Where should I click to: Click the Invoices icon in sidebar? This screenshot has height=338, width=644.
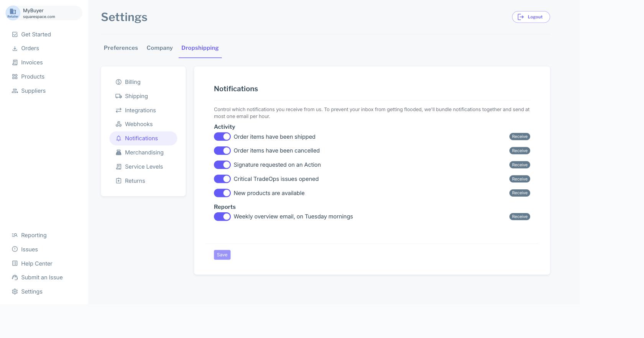[x=15, y=62]
